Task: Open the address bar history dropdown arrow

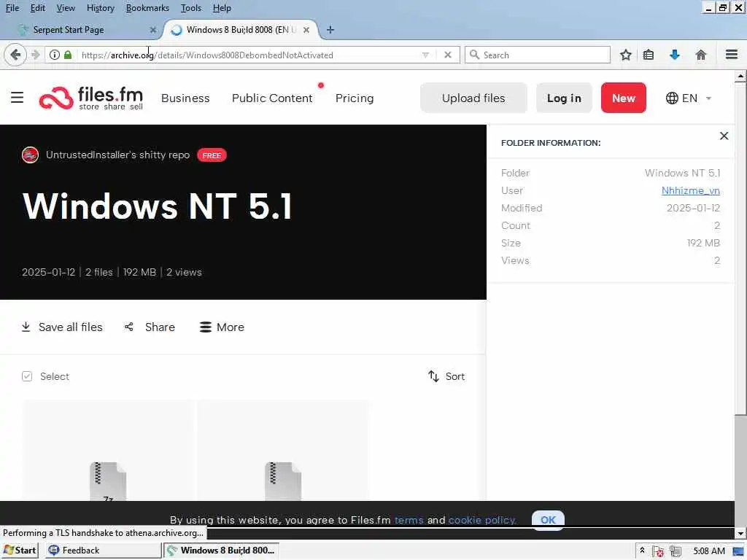Action: coord(425,55)
